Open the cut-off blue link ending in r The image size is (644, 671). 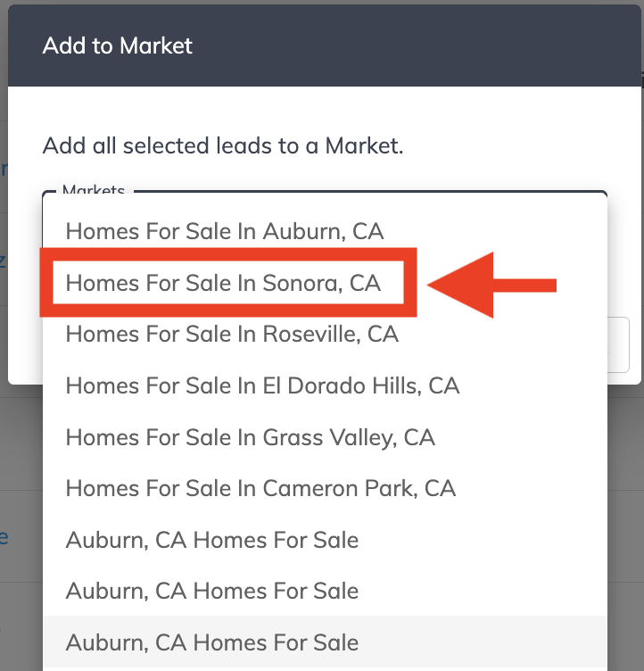tap(4, 169)
